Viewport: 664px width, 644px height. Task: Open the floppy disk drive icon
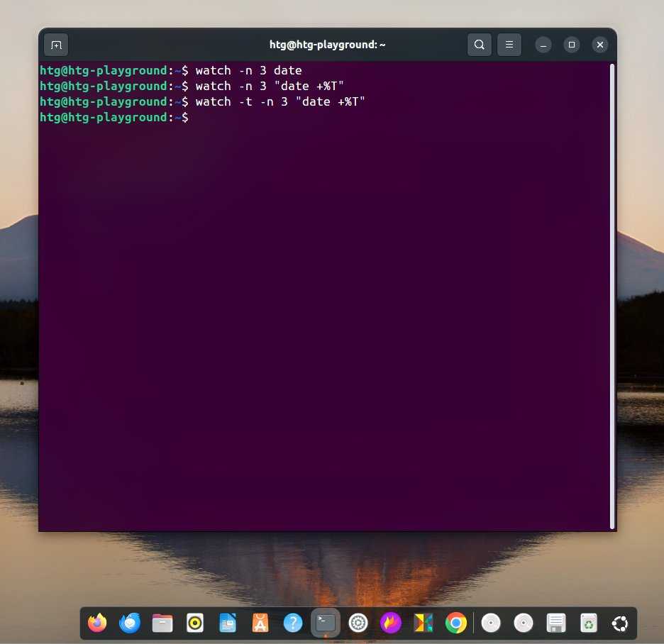[x=556, y=623]
